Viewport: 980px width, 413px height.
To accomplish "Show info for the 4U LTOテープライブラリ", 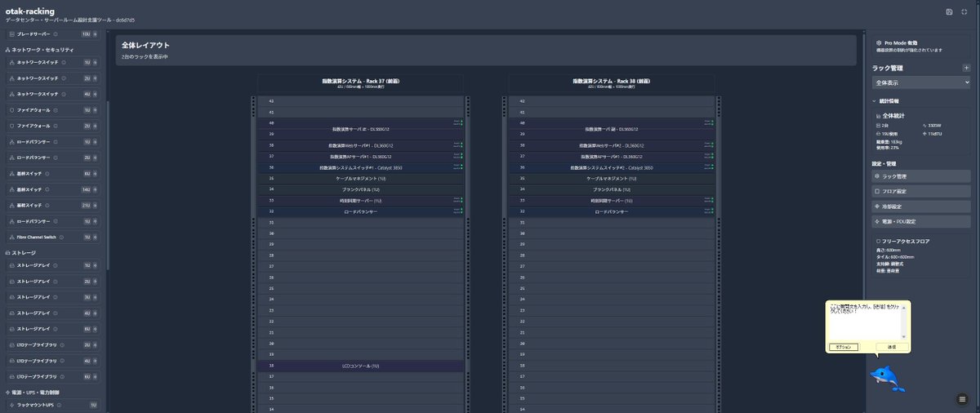I will pos(63,361).
